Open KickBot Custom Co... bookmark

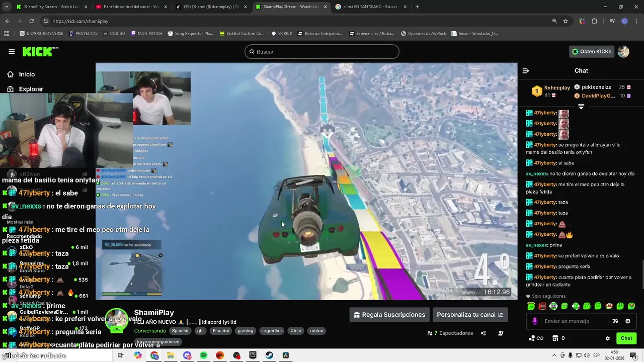point(242,34)
